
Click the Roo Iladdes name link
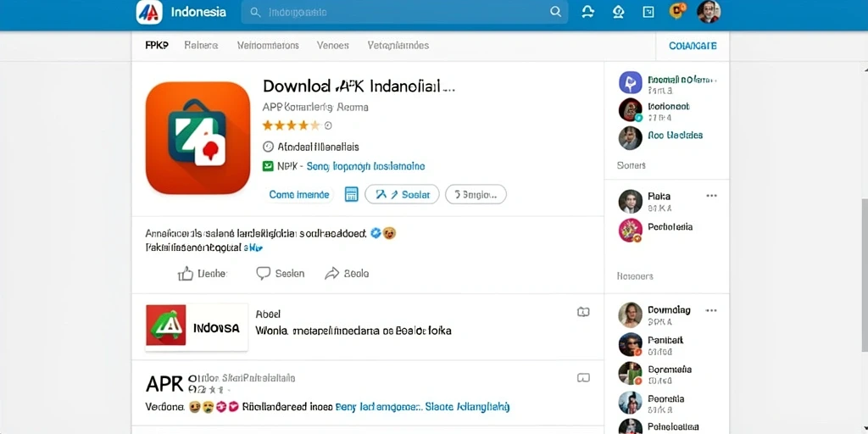coord(675,135)
